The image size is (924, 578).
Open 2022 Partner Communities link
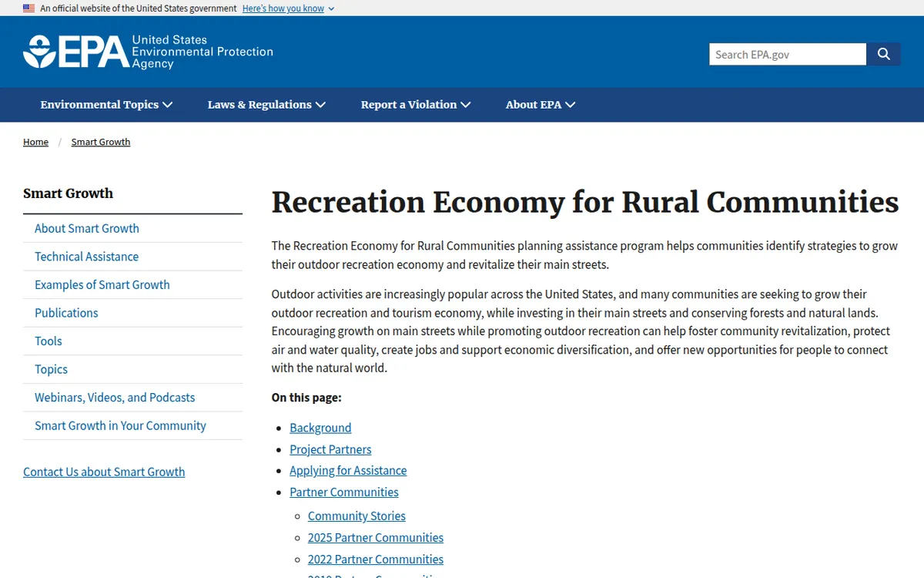click(376, 559)
